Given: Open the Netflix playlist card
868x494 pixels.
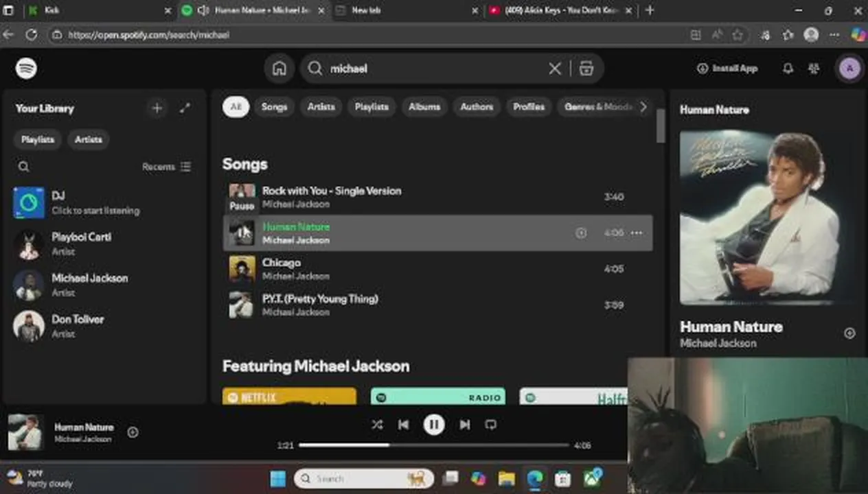Looking at the screenshot, I should pos(289,396).
